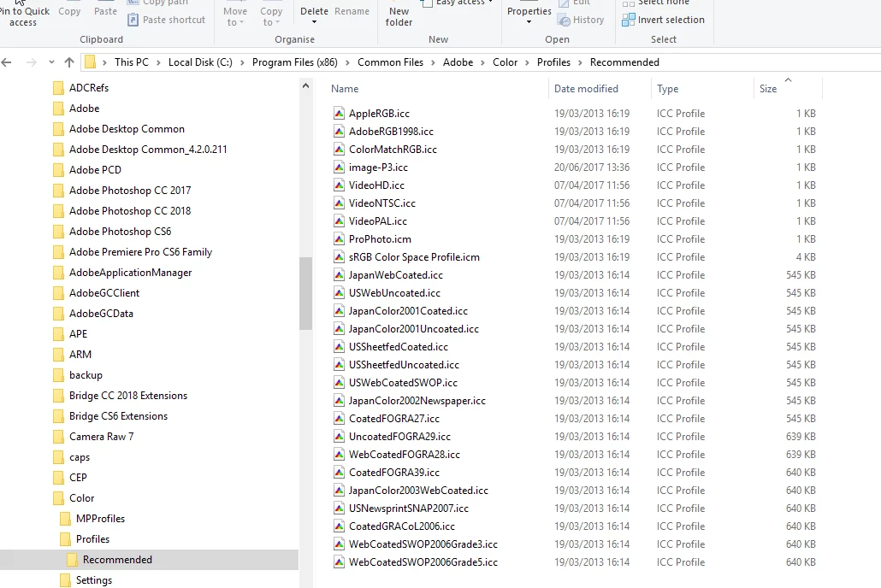
Task: Click Local Disk (C:) breadcrumb
Action: tap(201, 62)
